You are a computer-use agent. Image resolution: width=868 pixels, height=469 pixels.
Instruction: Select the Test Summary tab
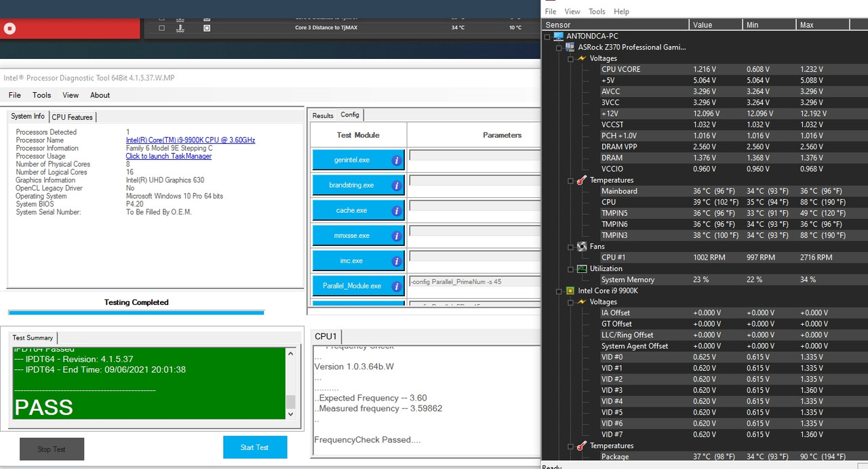click(33, 338)
